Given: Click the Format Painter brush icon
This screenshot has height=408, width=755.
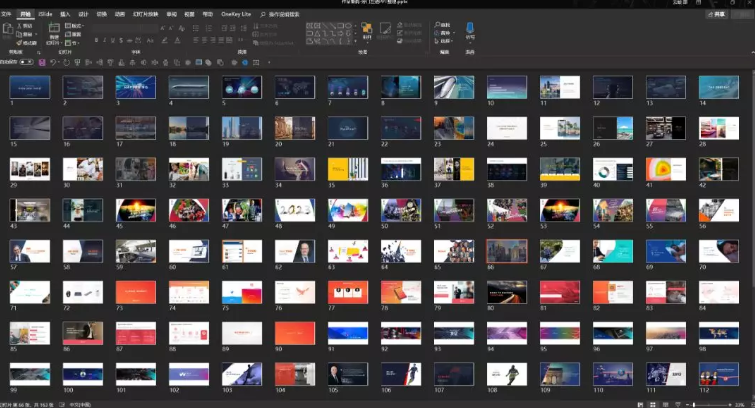Looking at the screenshot, I should (x=20, y=43).
